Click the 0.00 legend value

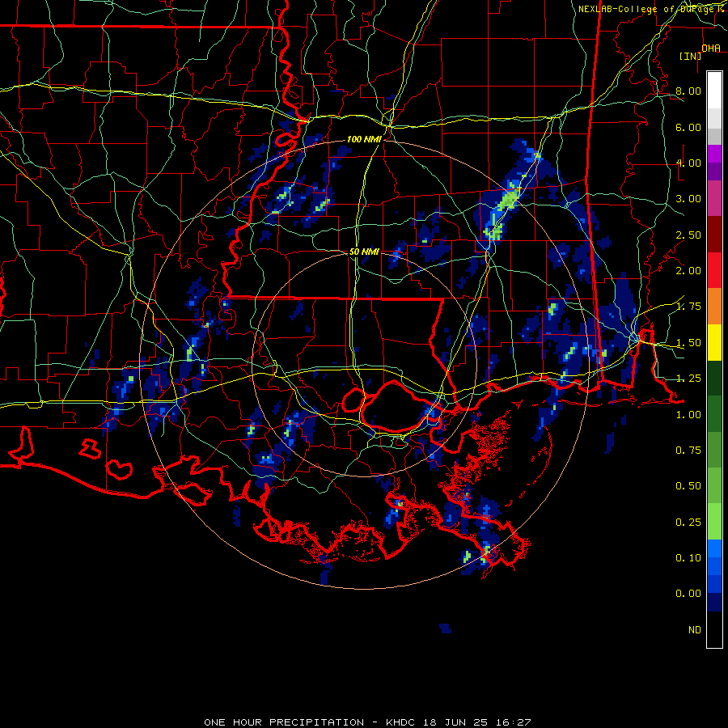tap(688, 594)
